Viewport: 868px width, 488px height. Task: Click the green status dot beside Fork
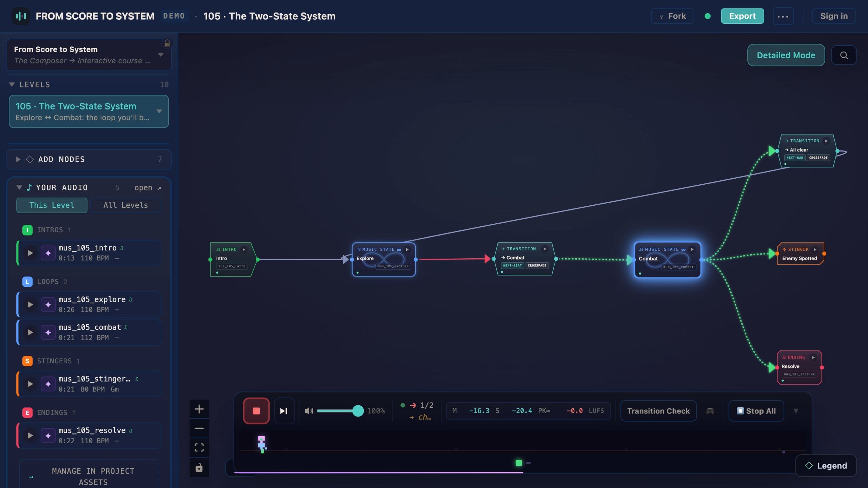coord(708,16)
